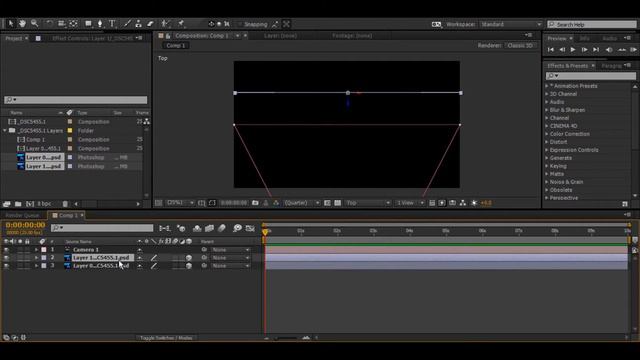Screen dimensions: 640x360
Task: Open the Effects & Presets tab
Action: click(x=567, y=66)
